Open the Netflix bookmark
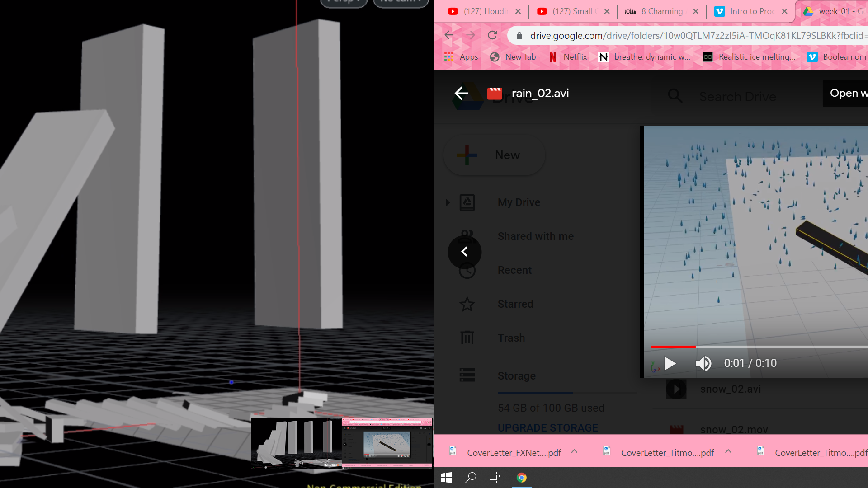The image size is (868, 488). click(x=568, y=57)
